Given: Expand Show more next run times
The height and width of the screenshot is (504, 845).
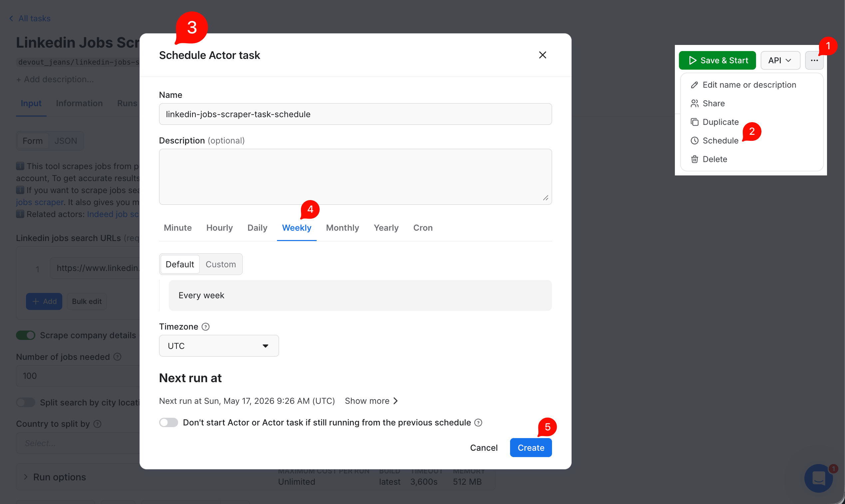Looking at the screenshot, I should (372, 401).
